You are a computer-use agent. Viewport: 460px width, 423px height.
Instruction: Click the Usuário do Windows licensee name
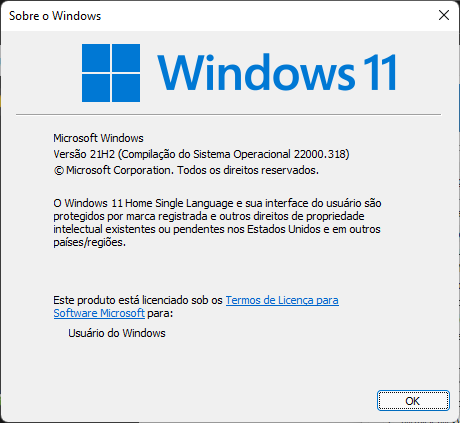[x=117, y=333]
